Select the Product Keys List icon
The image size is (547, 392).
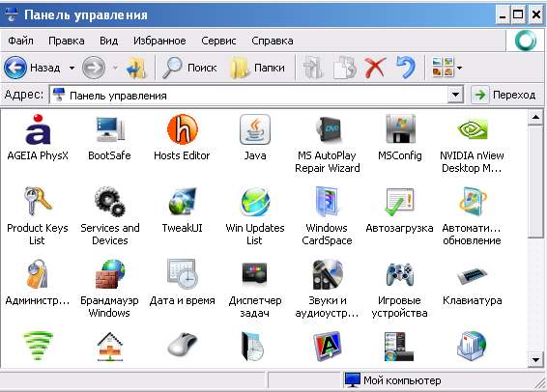pos(38,216)
